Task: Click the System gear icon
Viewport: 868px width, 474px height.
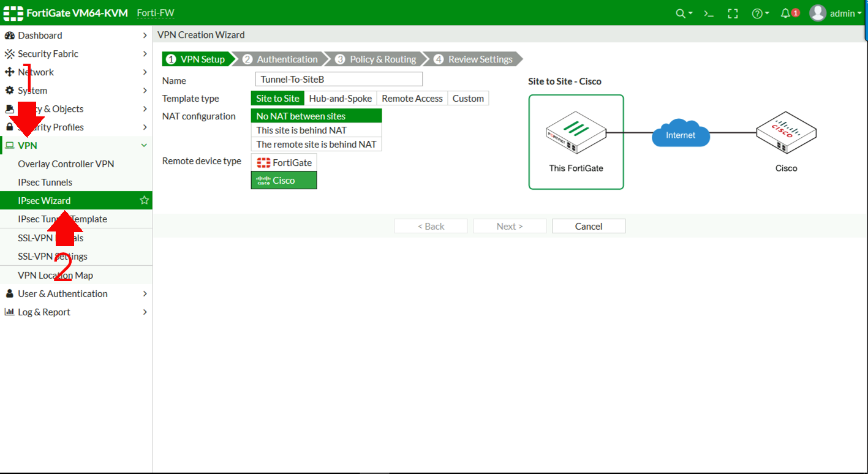Action: pos(9,91)
